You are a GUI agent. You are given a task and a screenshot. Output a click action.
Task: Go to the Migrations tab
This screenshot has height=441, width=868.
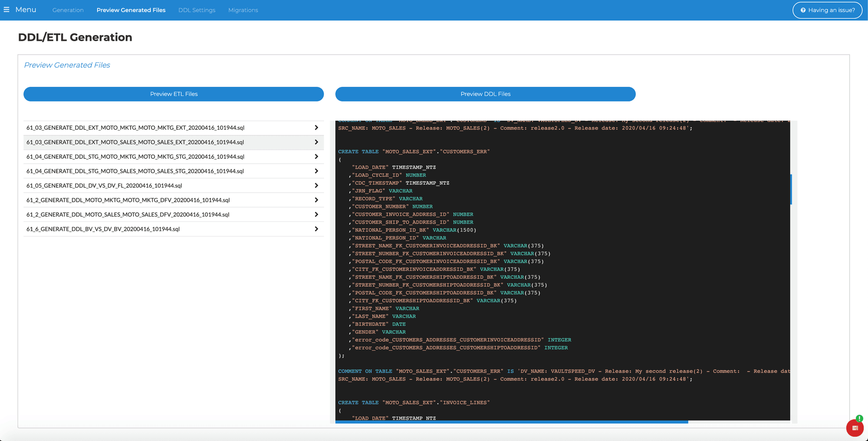(x=243, y=10)
